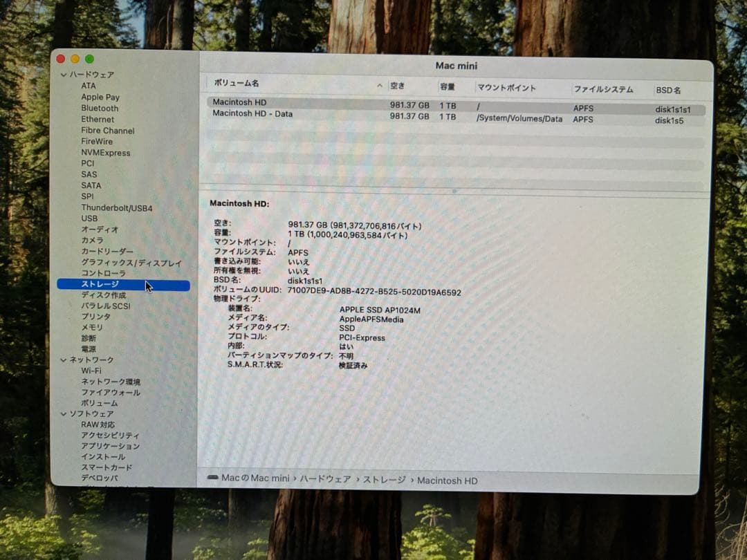Click the green zoom window button
Image resolution: width=747 pixels, height=560 pixels.
pyautogui.click(x=89, y=59)
